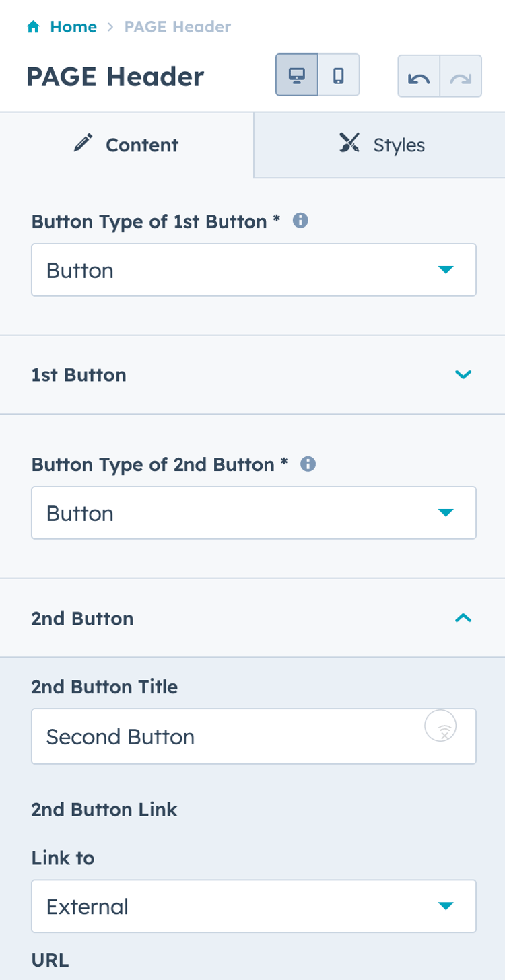This screenshot has height=980, width=505.
Task: Click the PAGE Header breadcrumb item
Action: (x=176, y=26)
